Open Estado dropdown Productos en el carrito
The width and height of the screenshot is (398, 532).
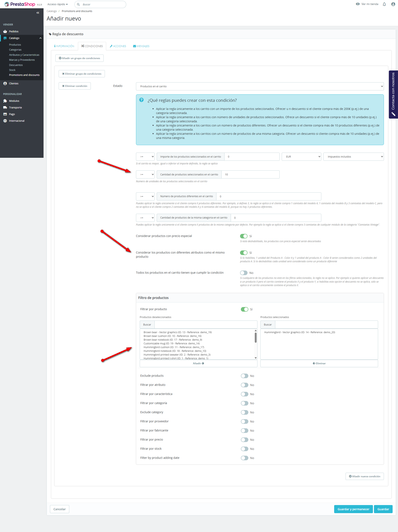coord(260,86)
